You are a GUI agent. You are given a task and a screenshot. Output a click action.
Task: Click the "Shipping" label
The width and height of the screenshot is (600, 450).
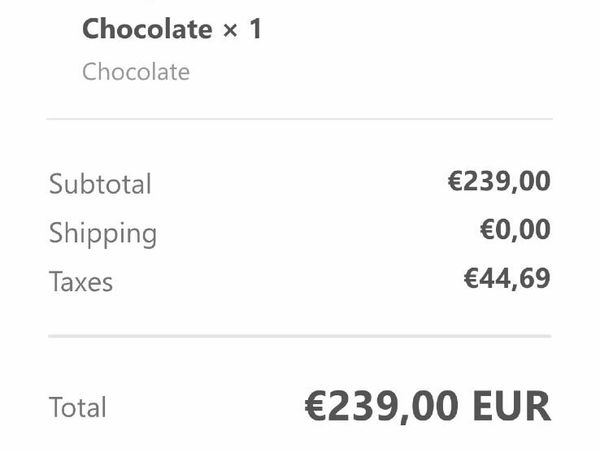click(103, 233)
